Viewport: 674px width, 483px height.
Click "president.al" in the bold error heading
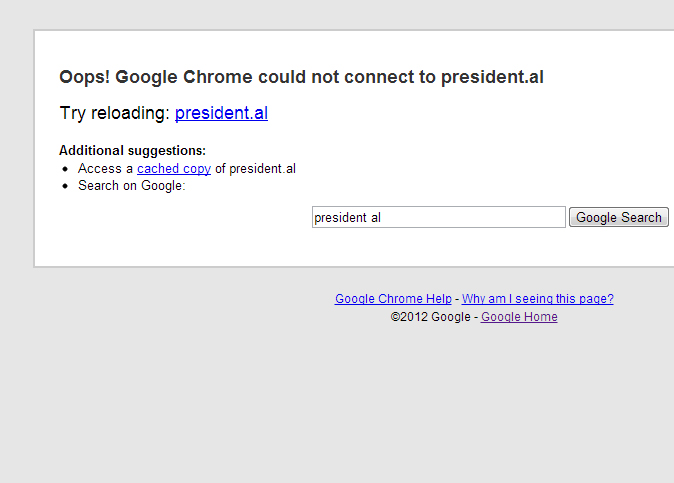click(492, 77)
